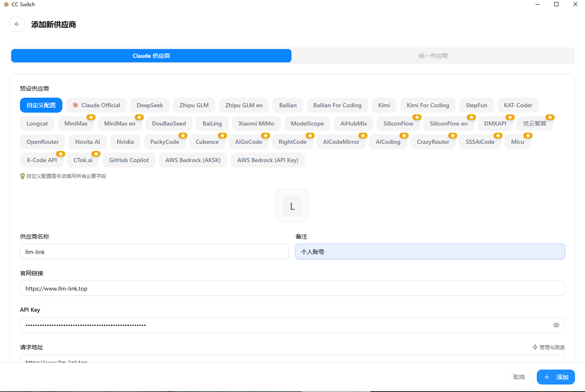Select the OpenRouter preset

click(x=42, y=142)
